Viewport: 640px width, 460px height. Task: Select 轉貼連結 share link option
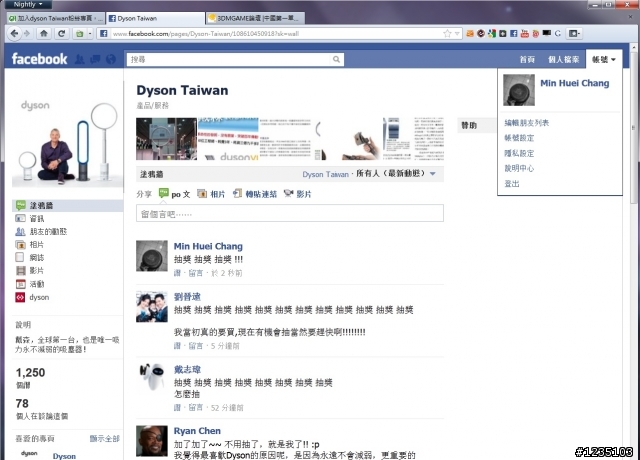coord(255,194)
